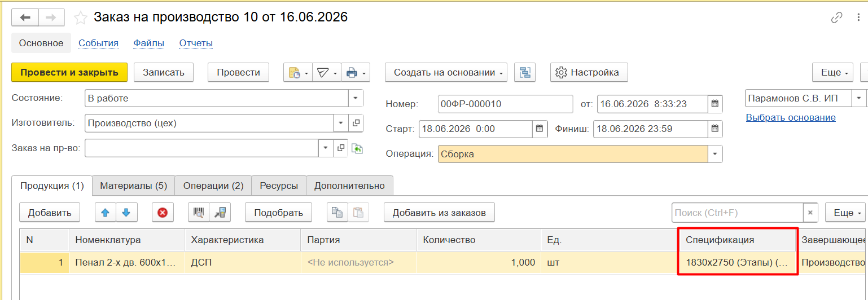Click into the Номер field 00ФР-000010
Screen dimensions: 868x300
point(506,104)
